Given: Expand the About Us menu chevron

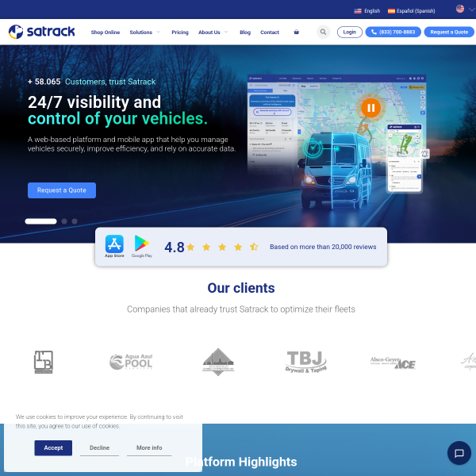Looking at the screenshot, I should click(226, 32).
